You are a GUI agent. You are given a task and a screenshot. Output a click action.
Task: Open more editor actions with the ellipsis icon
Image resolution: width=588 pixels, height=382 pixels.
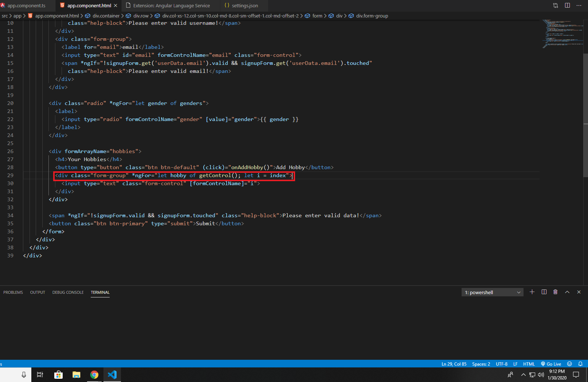click(x=579, y=5)
